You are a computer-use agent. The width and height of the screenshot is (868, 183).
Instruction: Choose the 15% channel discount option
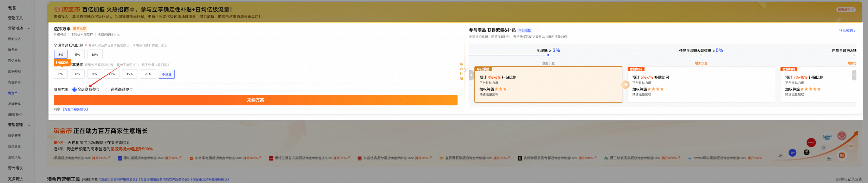(x=130, y=74)
